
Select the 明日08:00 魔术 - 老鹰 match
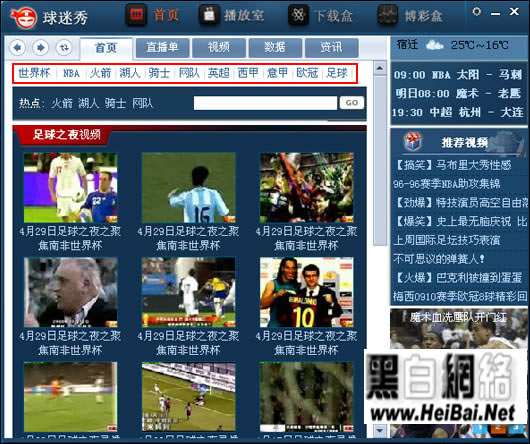coord(458,93)
